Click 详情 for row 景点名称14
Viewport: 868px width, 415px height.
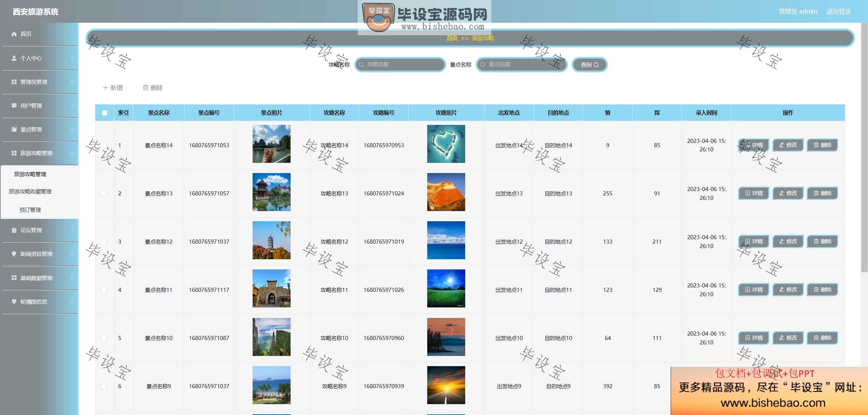coord(754,145)
